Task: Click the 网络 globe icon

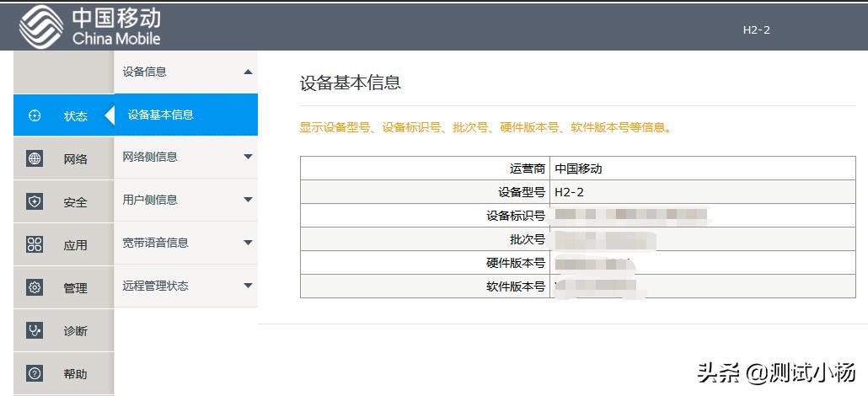Action: 35,158
